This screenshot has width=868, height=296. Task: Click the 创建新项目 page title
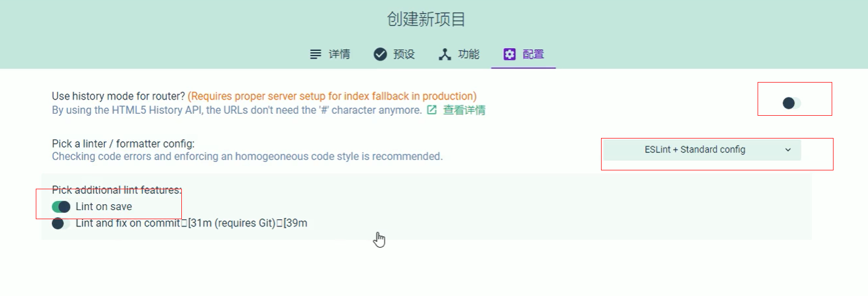(426, 20)
